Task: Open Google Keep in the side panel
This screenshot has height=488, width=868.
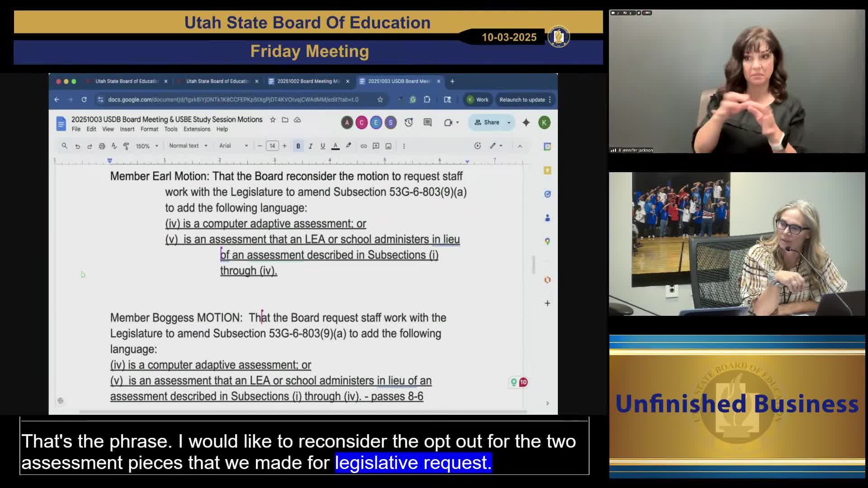Action: 547,170
